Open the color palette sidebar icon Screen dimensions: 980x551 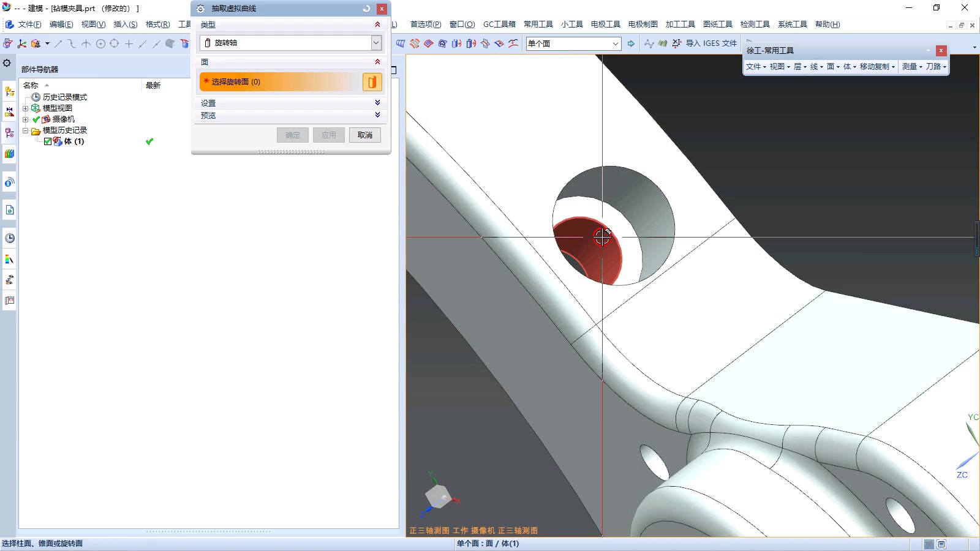pyautogui.click(x=9, y=259)
